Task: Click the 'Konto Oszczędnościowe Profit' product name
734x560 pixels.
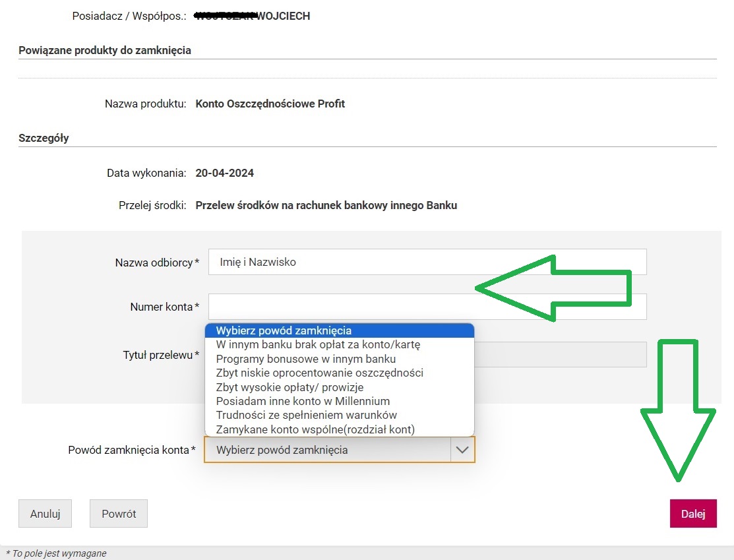Action: [270, 104]
